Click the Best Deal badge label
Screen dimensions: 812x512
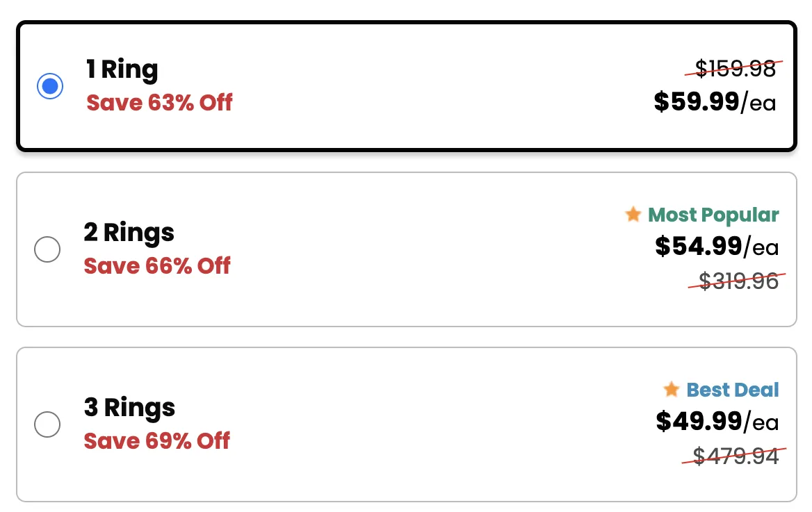click(x=733, y=390)
